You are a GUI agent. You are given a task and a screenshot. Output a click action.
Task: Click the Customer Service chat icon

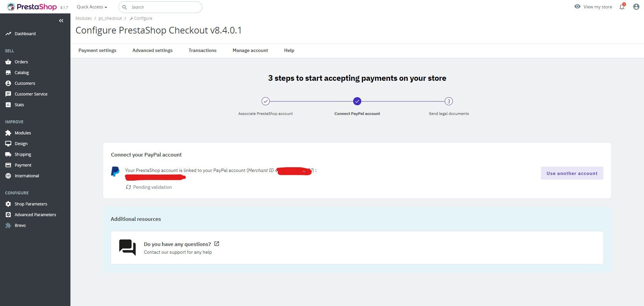[8, 94]
